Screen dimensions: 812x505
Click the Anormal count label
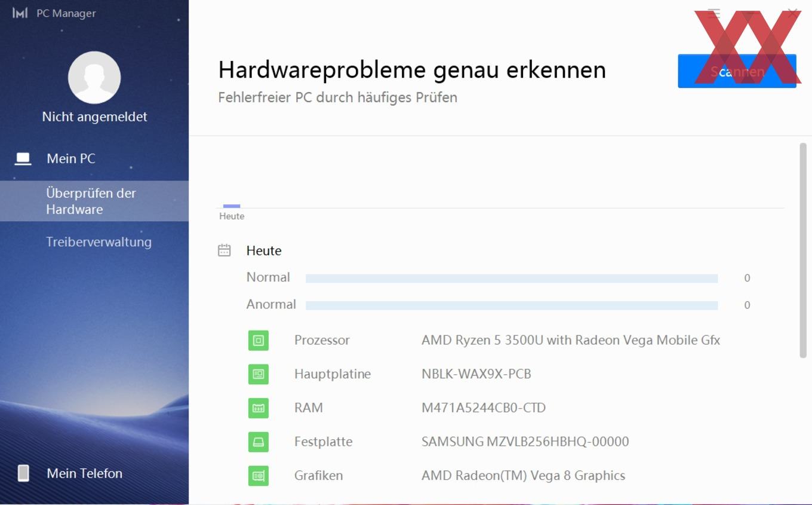747,305
